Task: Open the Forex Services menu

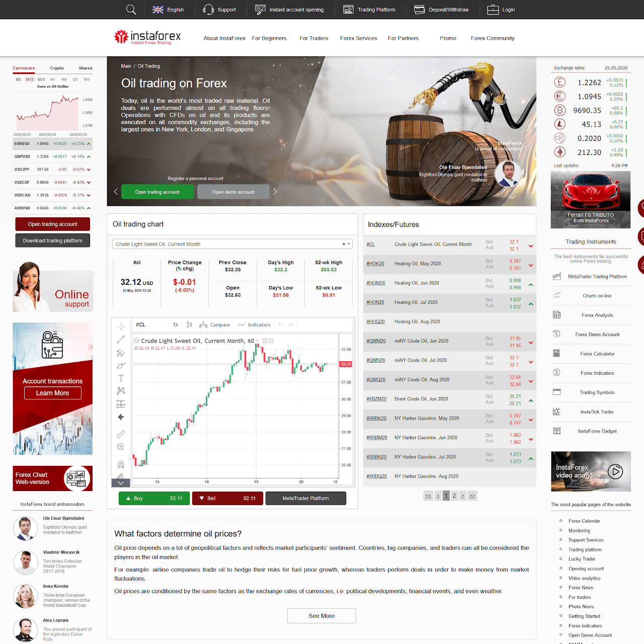Action: 358,38
